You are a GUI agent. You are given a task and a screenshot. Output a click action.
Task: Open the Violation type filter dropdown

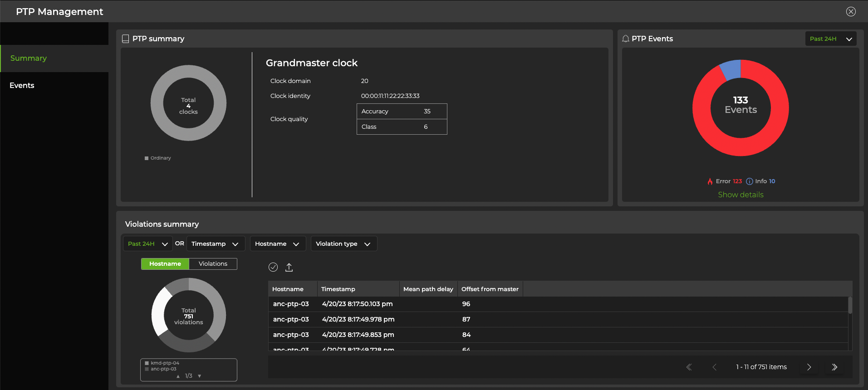point(343,244)
